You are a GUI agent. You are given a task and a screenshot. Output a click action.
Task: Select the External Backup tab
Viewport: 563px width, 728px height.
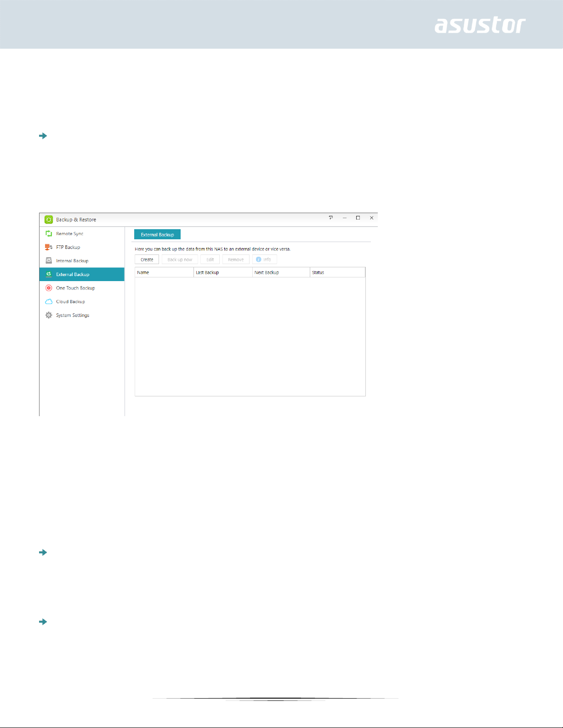tap(157, 234)
